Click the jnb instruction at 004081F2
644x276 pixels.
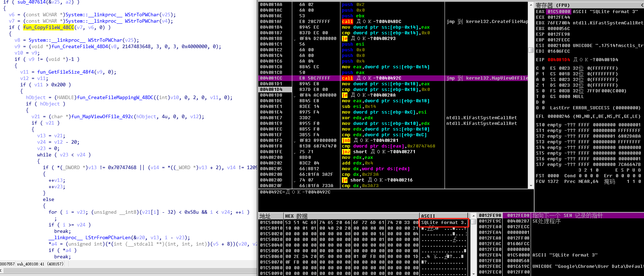coord(346,140)
